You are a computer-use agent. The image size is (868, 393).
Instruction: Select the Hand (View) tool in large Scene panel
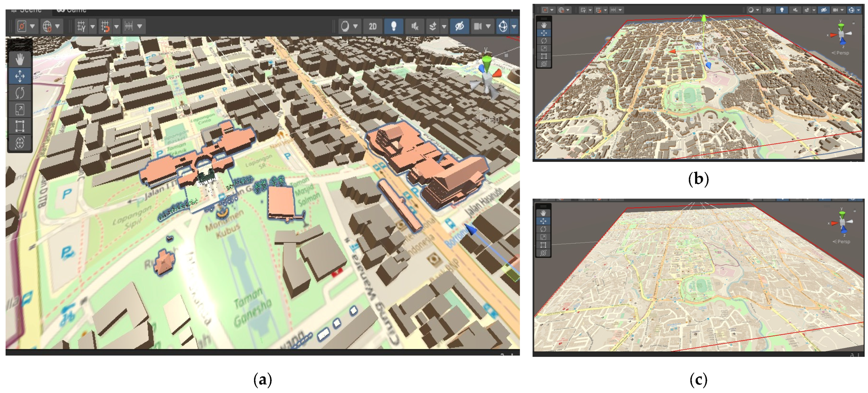20,60
